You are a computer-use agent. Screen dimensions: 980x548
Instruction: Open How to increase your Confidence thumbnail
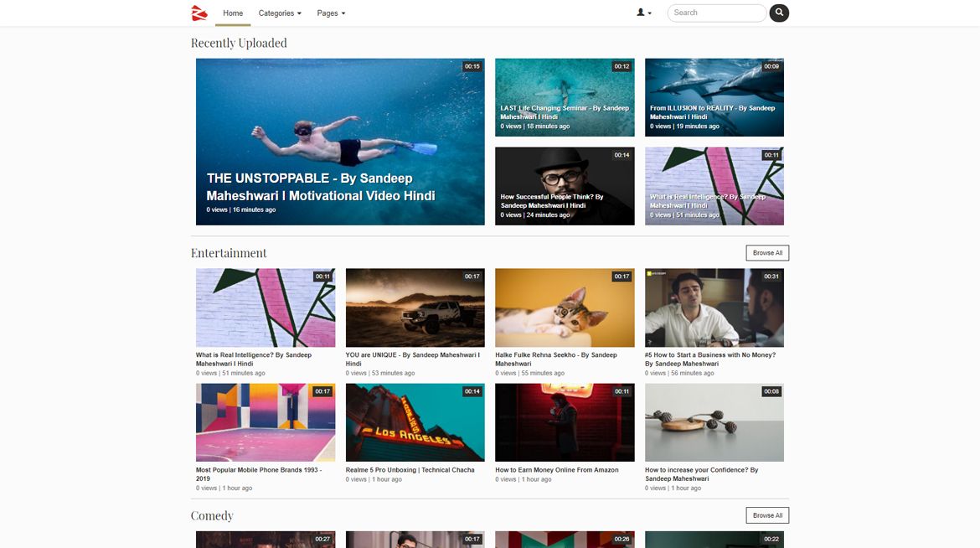pyautogui.click(x=714, y=422)
